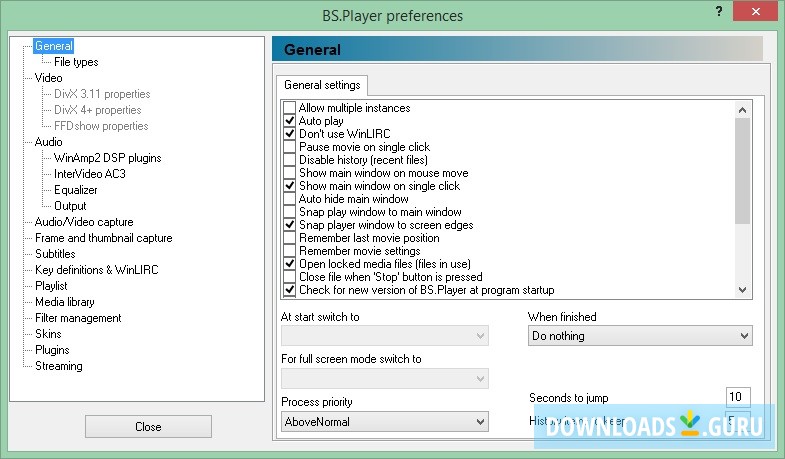Open Audio/Video capture preferences
Viewport: 785px width, 459px height.
click(84, 222)
